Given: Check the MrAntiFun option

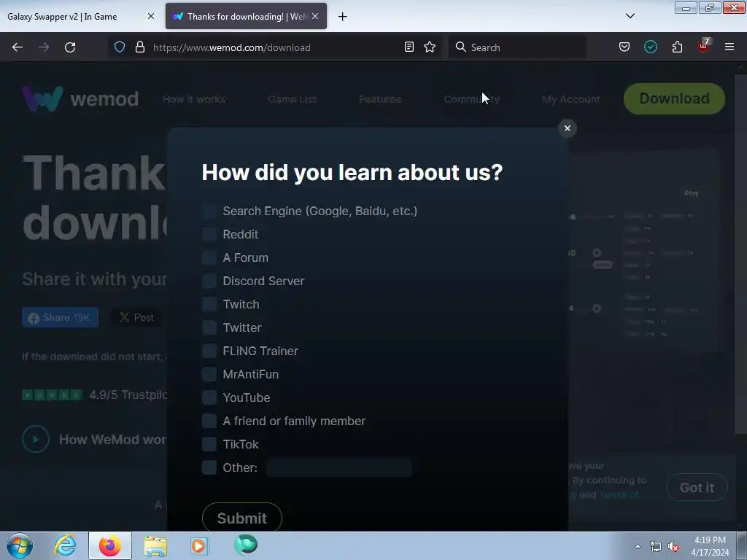Looking at the screenshot, I should tap(209, 374).
